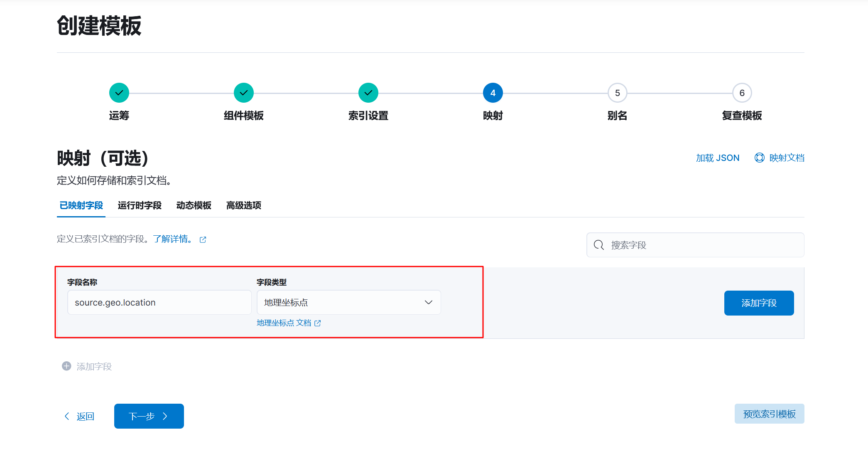Click external link icon after 地理坐标点 文档
The height and width of the screenshot is (449, 868).
[318, 323]
